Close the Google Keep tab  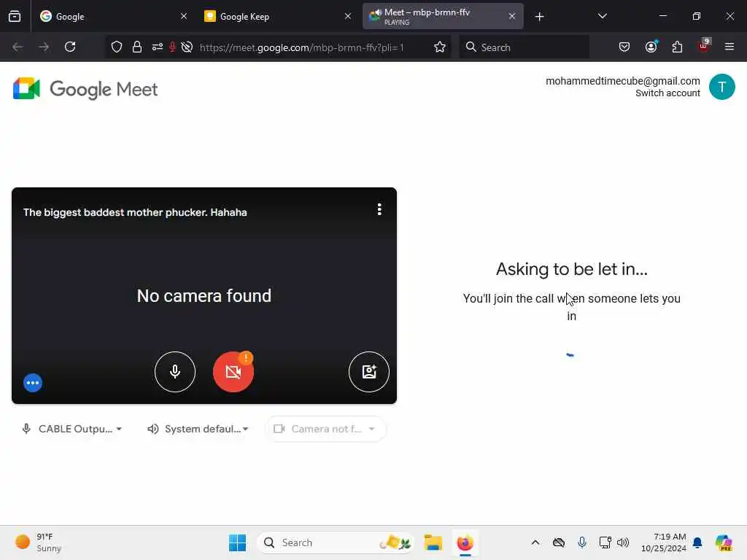pyautogui.click(x=348, y=16)
